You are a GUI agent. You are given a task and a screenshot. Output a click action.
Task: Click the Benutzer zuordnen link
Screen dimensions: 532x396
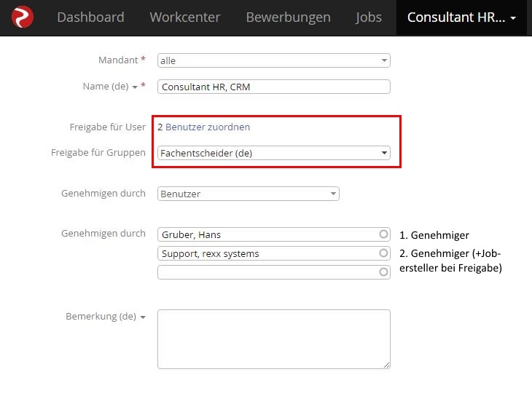click(x=208, y=127)
